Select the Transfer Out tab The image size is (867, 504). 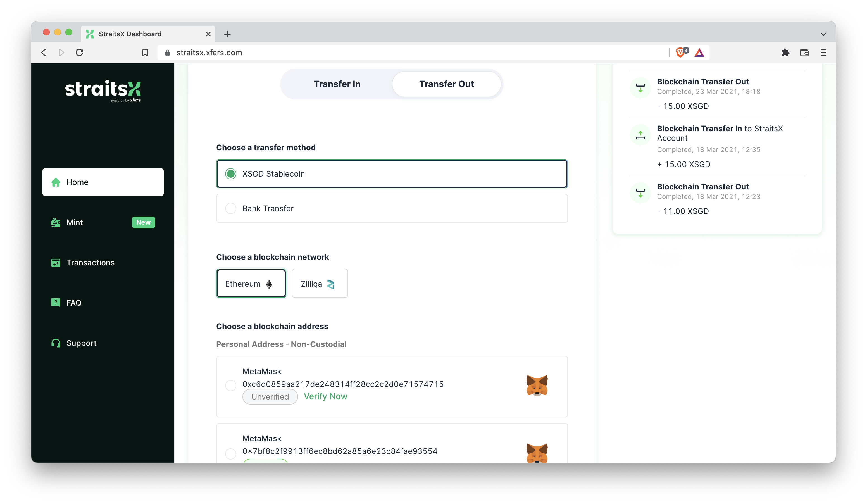tap(447, 84)
